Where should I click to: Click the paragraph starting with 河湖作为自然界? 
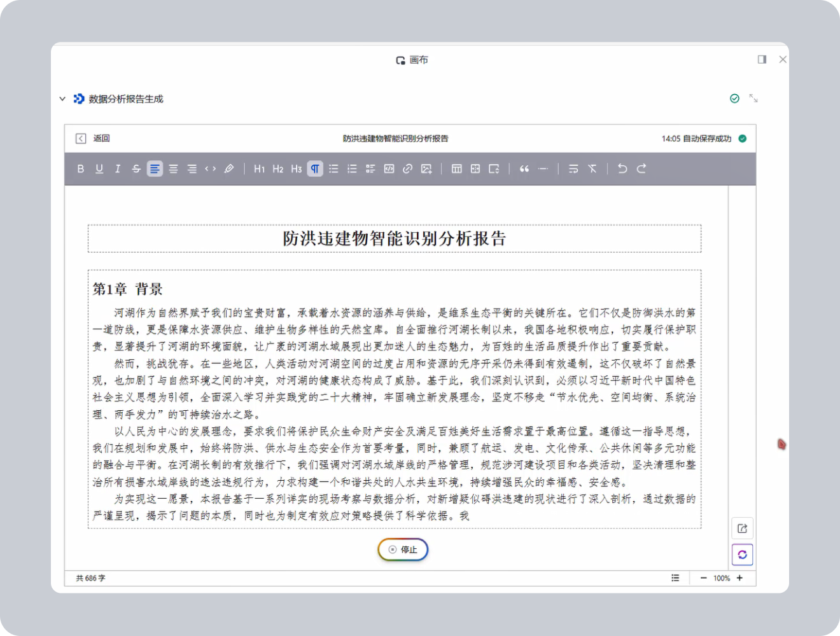[395, 329]
